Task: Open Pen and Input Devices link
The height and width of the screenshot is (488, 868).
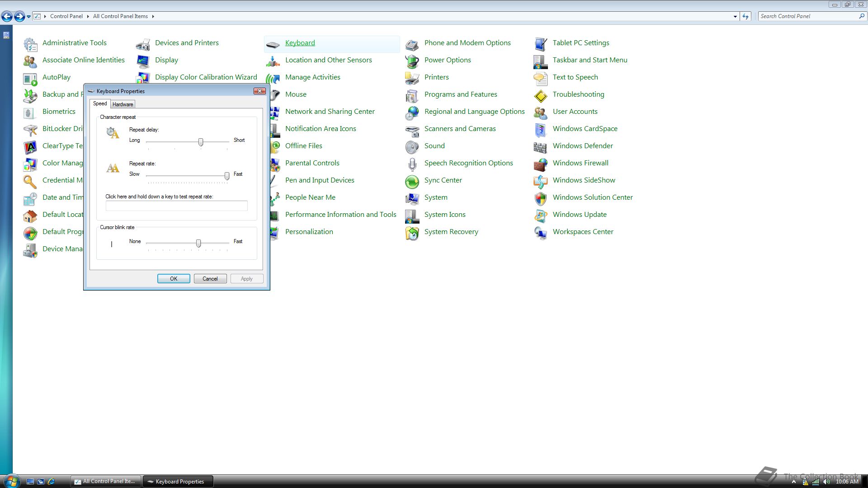Action: click(320, 180)
